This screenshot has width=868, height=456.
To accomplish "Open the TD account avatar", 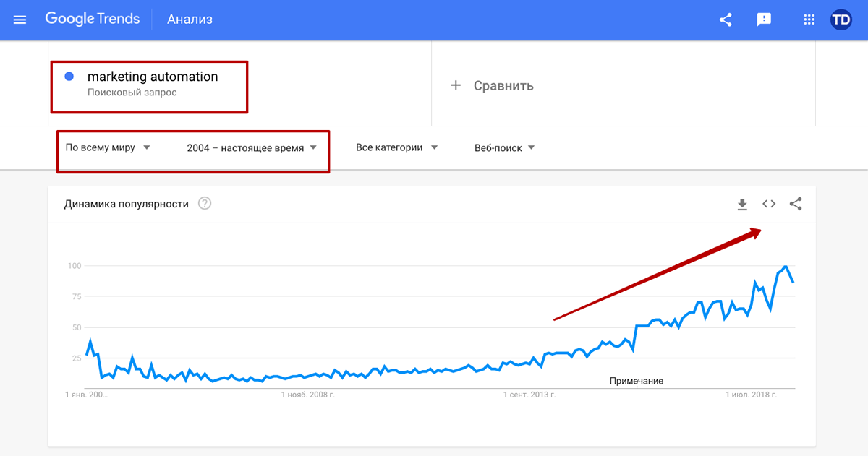I will coord(841,20).
